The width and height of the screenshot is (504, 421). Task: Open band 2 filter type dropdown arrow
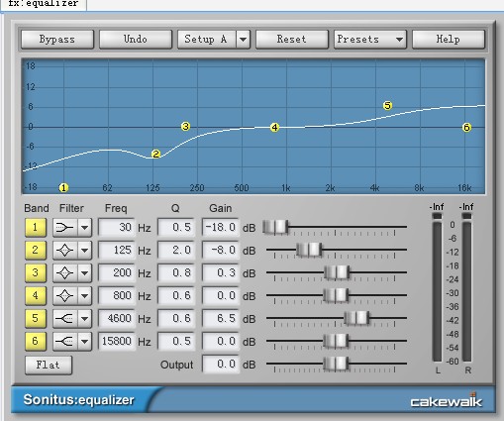(x=84, y=250)
